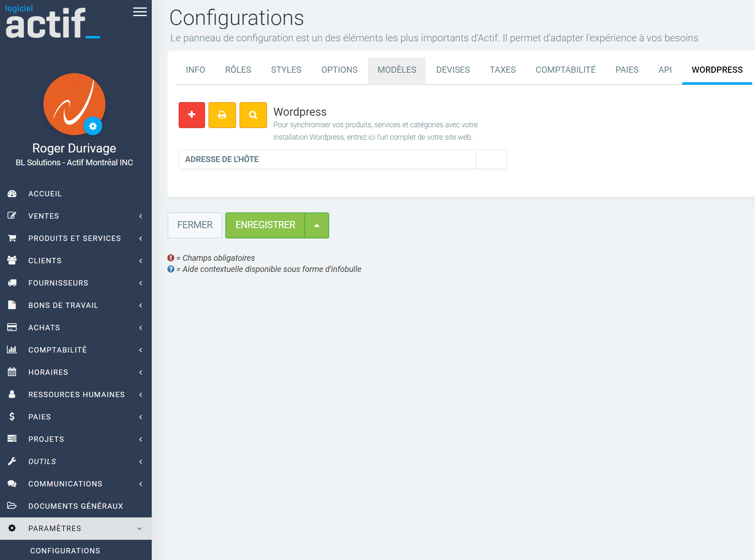Image resolution: width=755 pixels, height=560 pixels.
Task: Expand the Comptabilité sidebar chevron
Action: (x=141, y=350)
